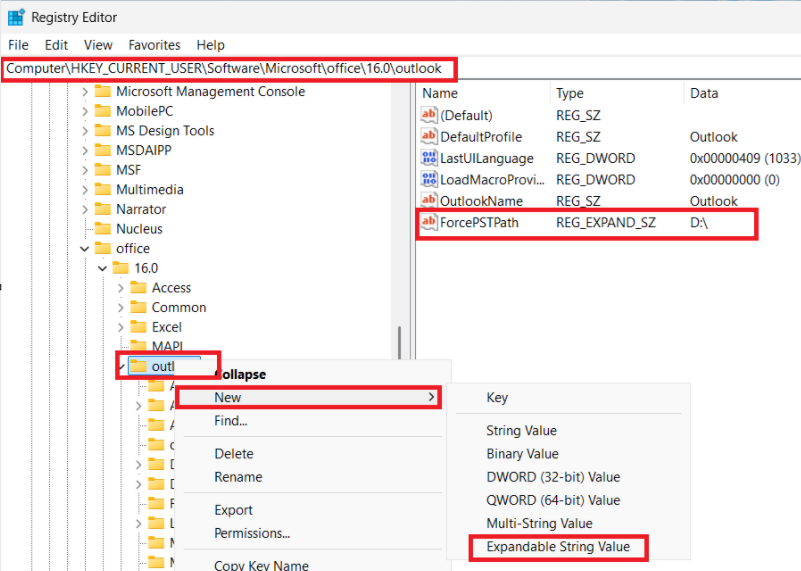801x571 pixels.
Task: Open the New submenu in context menu
Action: point(309,397)
